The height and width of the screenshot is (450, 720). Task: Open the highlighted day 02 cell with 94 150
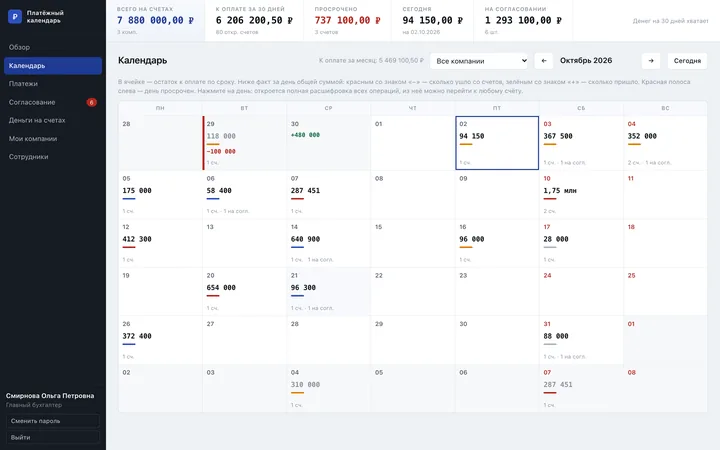497,143
